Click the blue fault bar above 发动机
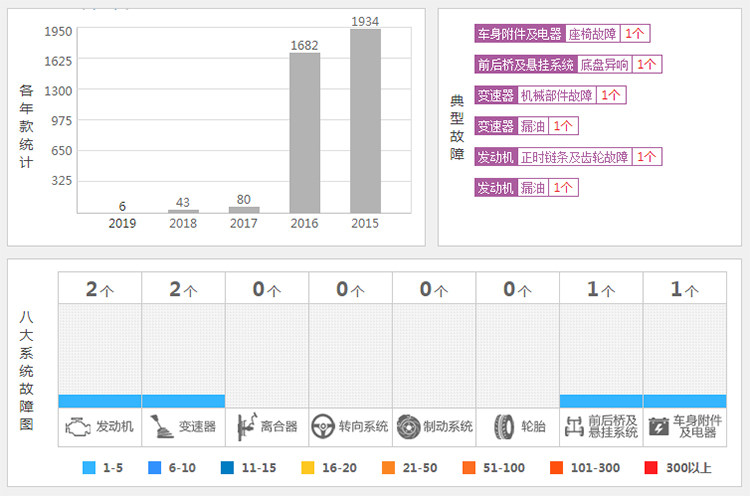The width and height of the screenshot is (750, 496). (x=100, y=401)
